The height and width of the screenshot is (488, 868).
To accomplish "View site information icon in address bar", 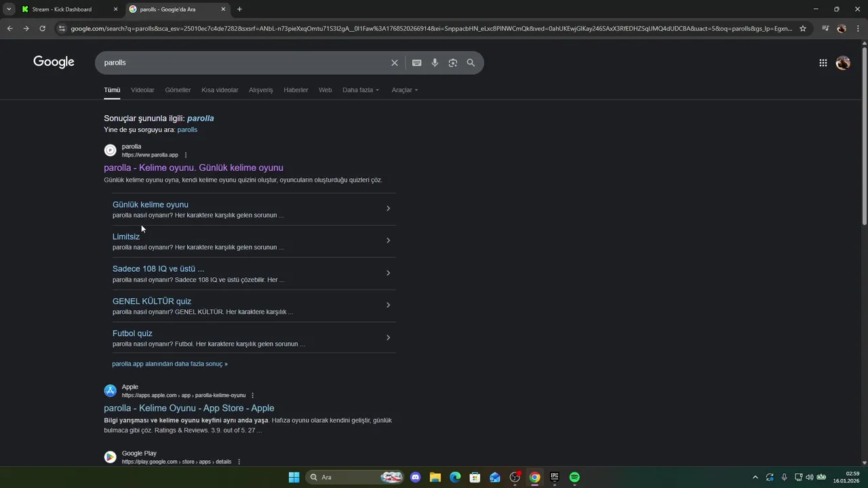I will click(62, 28).
